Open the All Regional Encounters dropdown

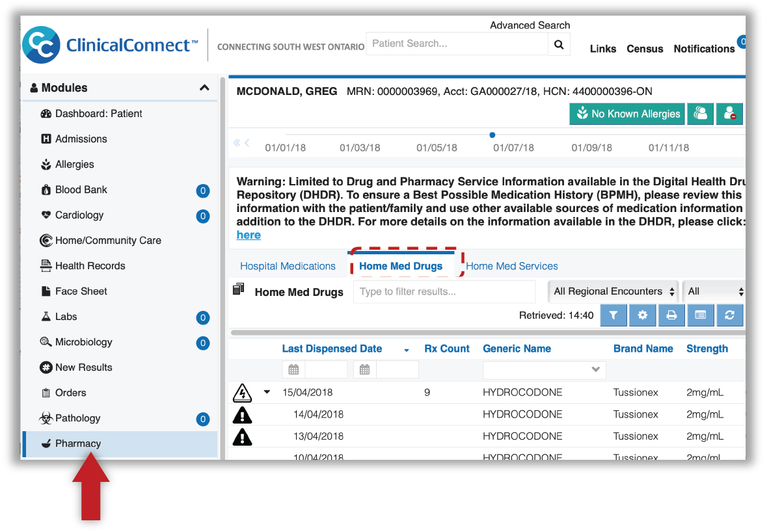point(612,291)
